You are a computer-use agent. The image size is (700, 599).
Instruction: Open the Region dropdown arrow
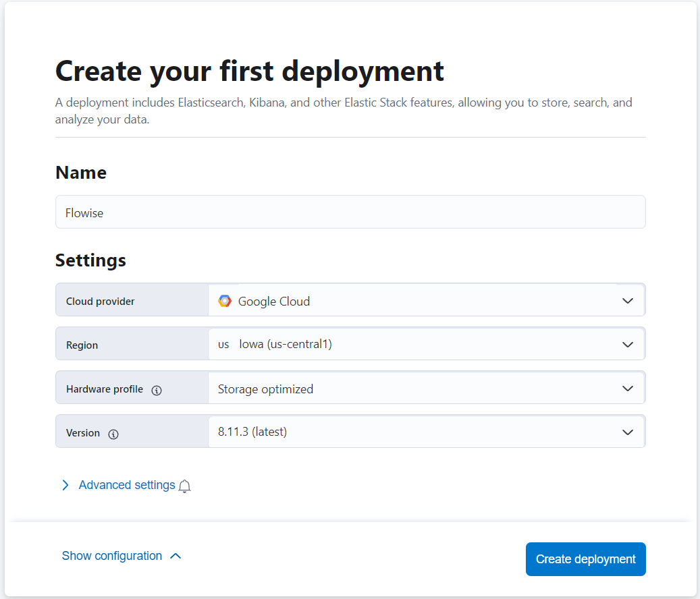click(627, 345)
